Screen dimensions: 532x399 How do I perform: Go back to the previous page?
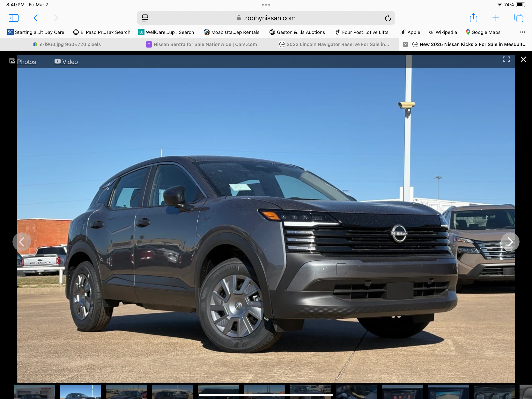(36, 18)
